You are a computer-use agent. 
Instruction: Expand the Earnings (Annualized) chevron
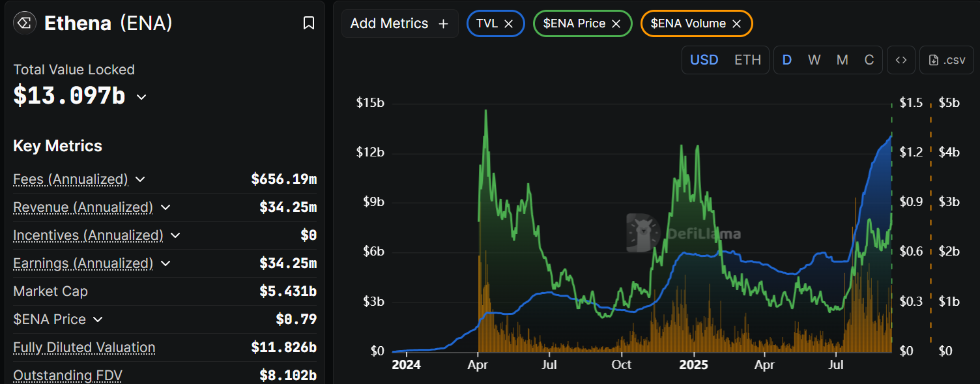click(x=166, y=263)
